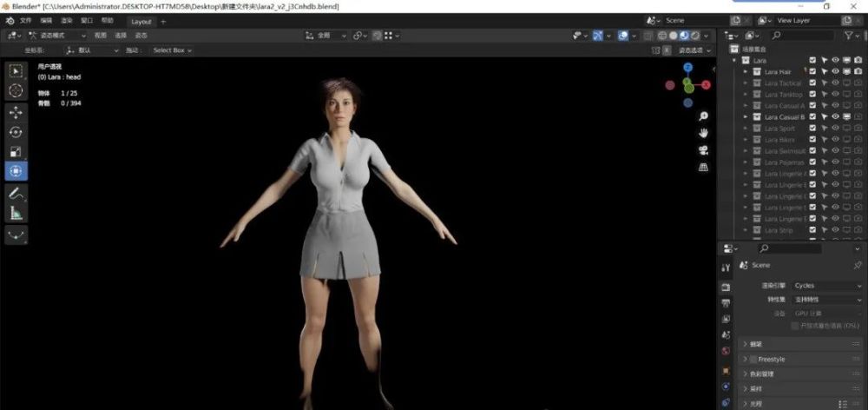This screenshot has height=410, width=868.
Task: Toggle eye visibility for Lara Sport
Action: pyautogui.click(x=835, y=128)
